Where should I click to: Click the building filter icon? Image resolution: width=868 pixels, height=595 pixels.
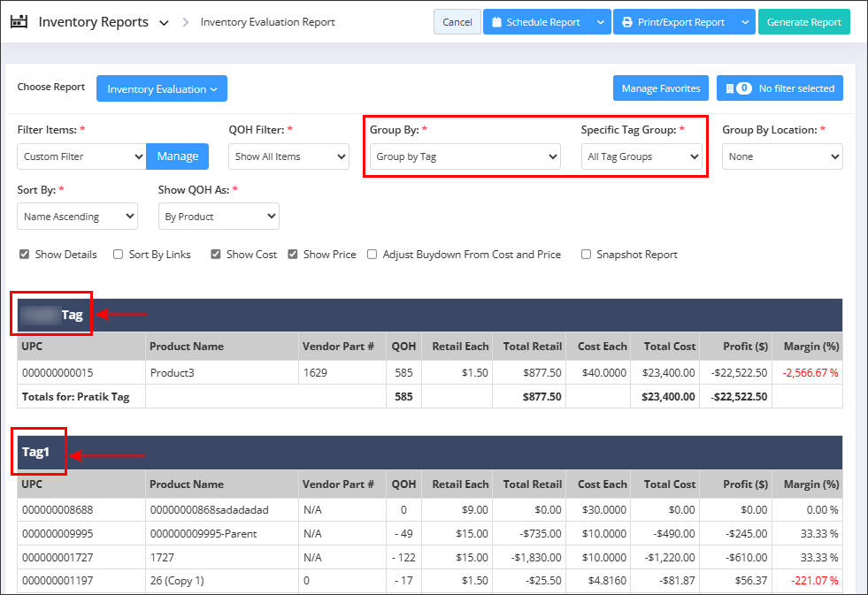730,88
